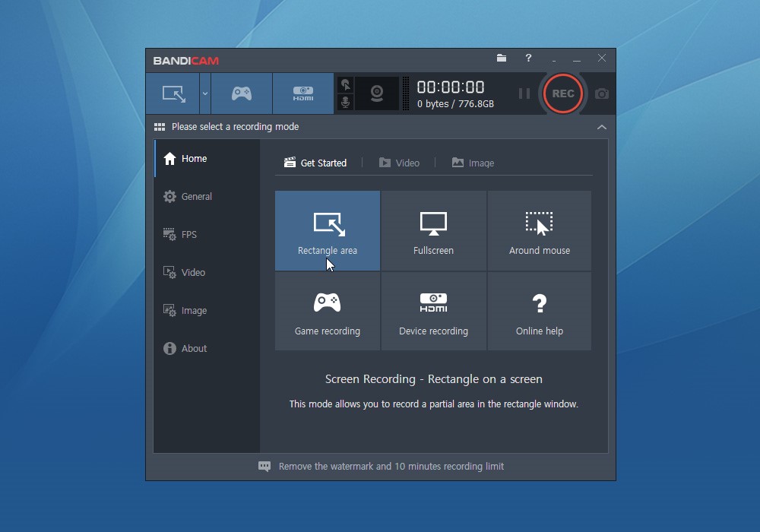The height and width of the screenshot is (532, 760).
Task: Open the recorded videos folder icon
Action: pos(501,59)
